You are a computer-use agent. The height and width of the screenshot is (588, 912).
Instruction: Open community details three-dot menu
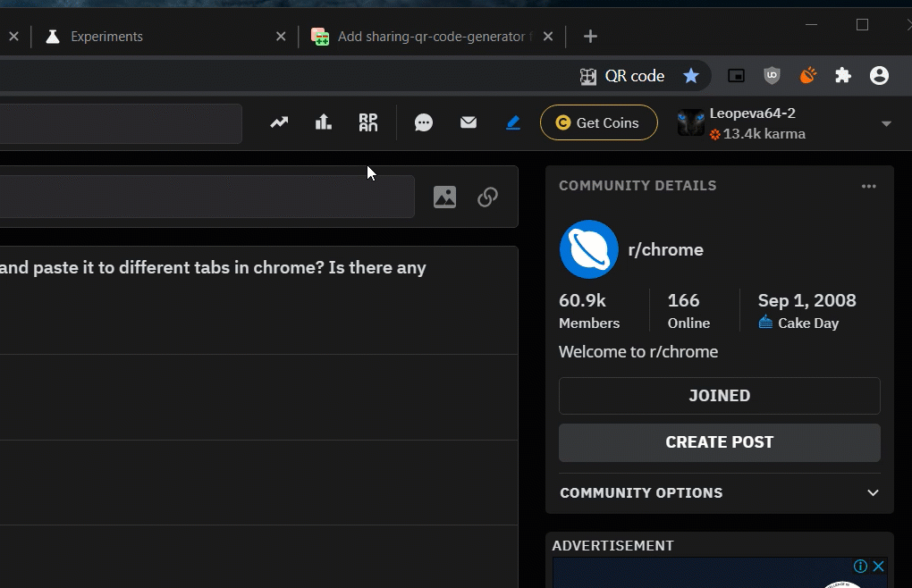coord(868,187)
